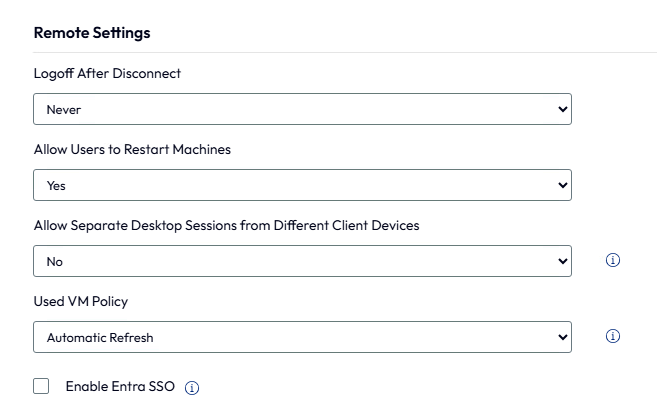This screenshot has width=657, height=415.
Task: Open the Logoff After Disconnect dropdown
Action: click(303, 109)
